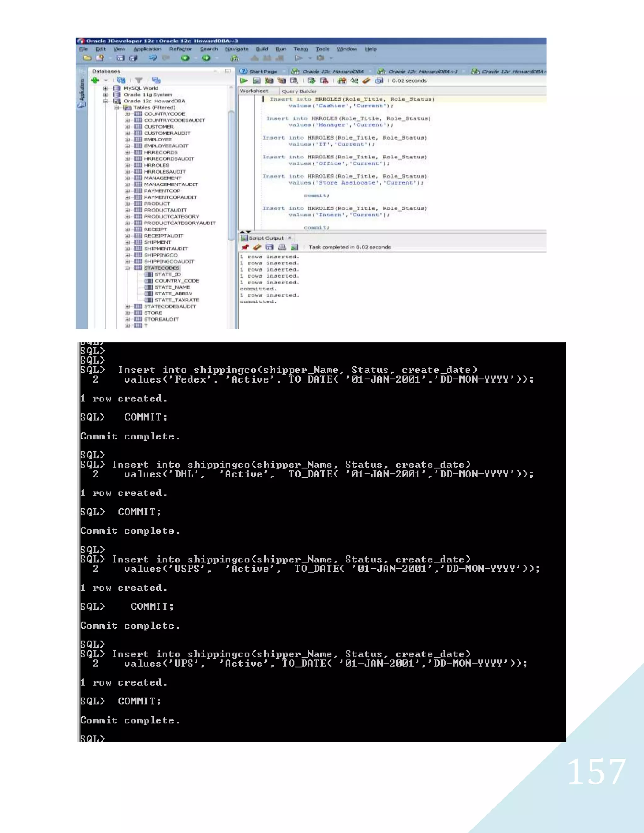Close the Script Output tab
The width and height of the screenshot is (644, 833).
point(290,238)
